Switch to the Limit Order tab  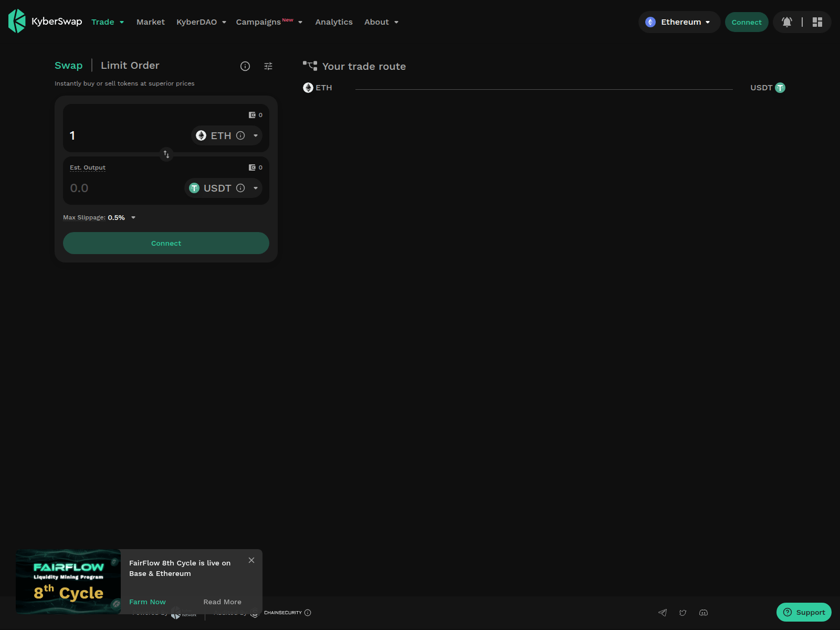tap(130, 65)
